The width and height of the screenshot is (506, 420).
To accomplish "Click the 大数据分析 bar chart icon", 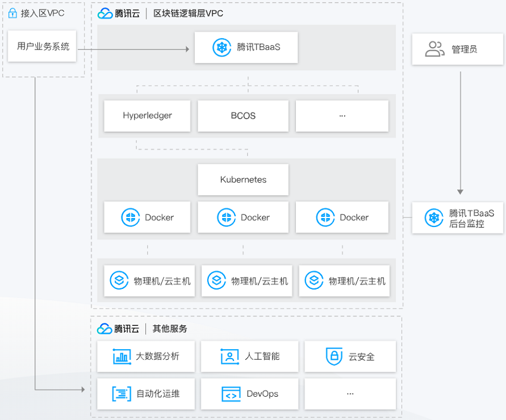I will point(122,356).
